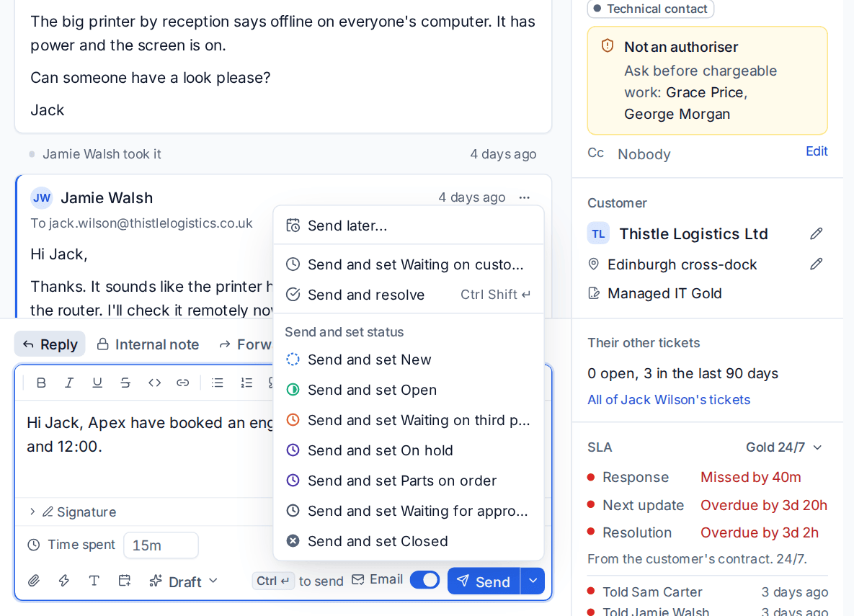The width and height of the screenshot is (854, 616).
Task: Click the Time spent clock icon
Action: pyautogui.click(x=34, y=545)
